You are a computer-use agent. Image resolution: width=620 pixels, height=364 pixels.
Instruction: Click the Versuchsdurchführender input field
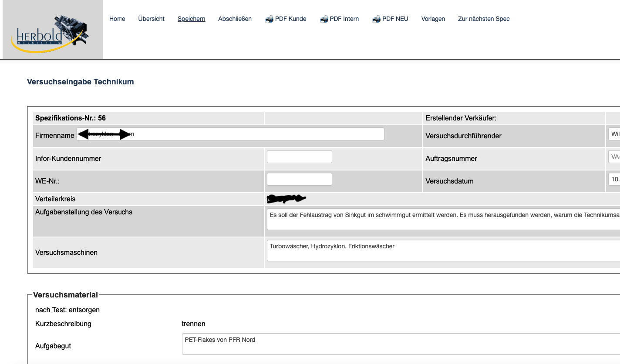click(x=614, y=134)
